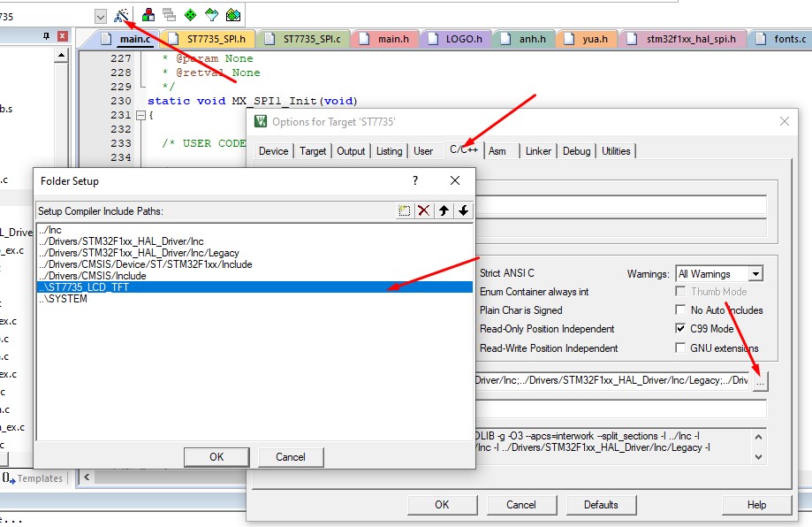The height and width of the screenshot is (527, 812).
Task: Collapse the MX_SPI1_Init function code fold
Action: click(140, 115)
